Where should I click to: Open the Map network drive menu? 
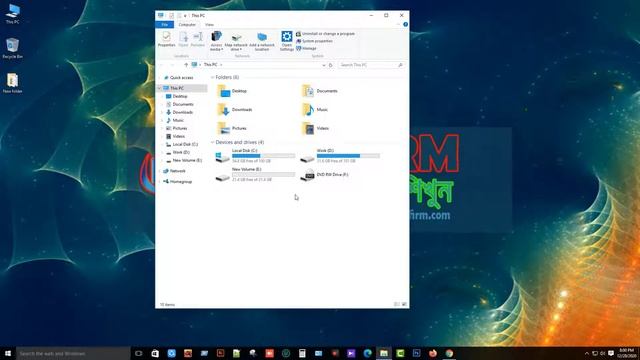point(236,41)
